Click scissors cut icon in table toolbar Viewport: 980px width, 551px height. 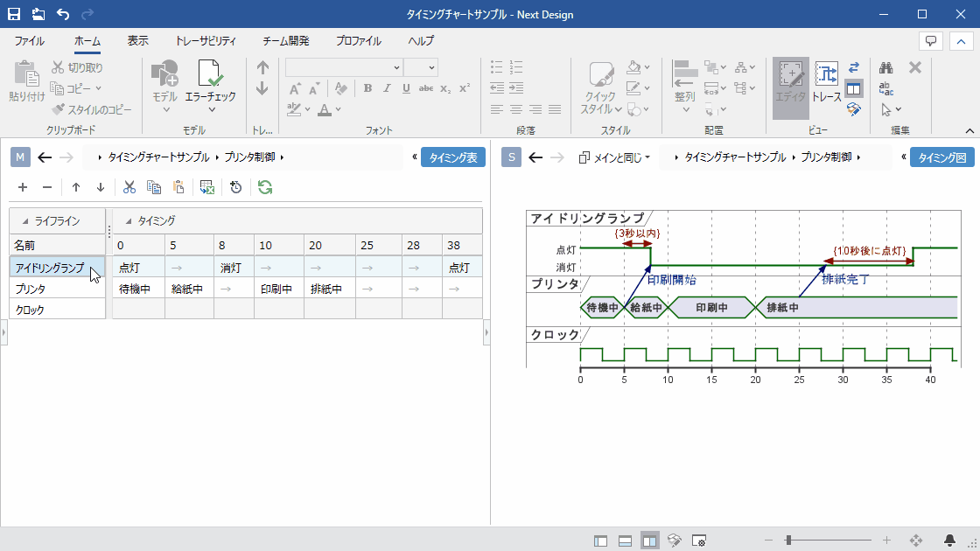point(129,187)
